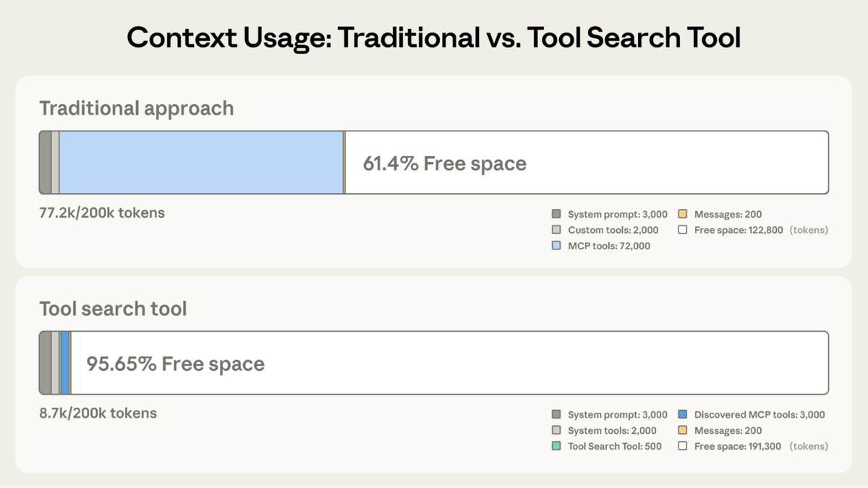Screen dimensions: 868x488
Task: Click the Custom tools legend swatch
Action: pyautogui.click(x=556, y=230)
